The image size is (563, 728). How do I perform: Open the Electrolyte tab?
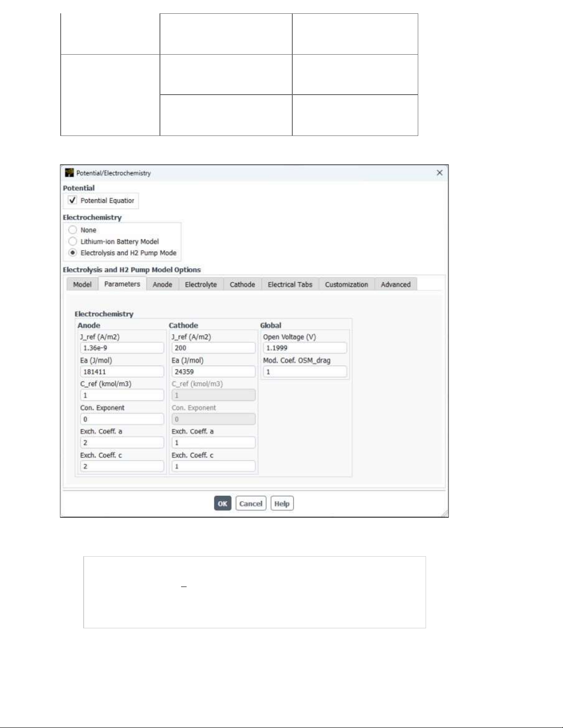click(201, 284)
